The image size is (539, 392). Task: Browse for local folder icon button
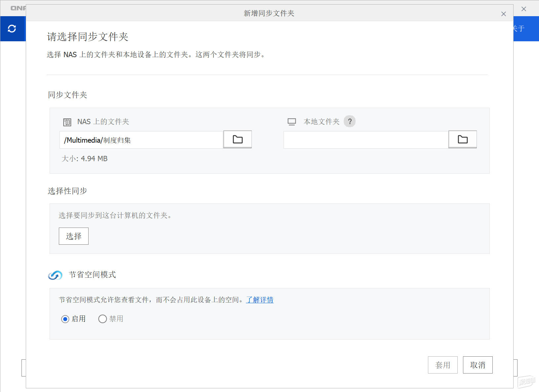point(462,139)
